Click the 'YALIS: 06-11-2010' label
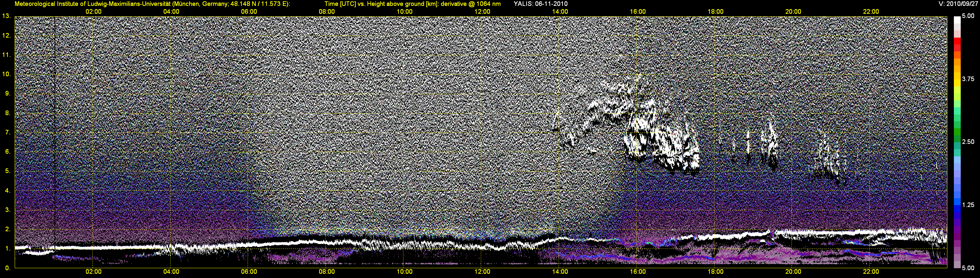The height and width of the screenshot is (278, 980). click(x=541, y=4)
